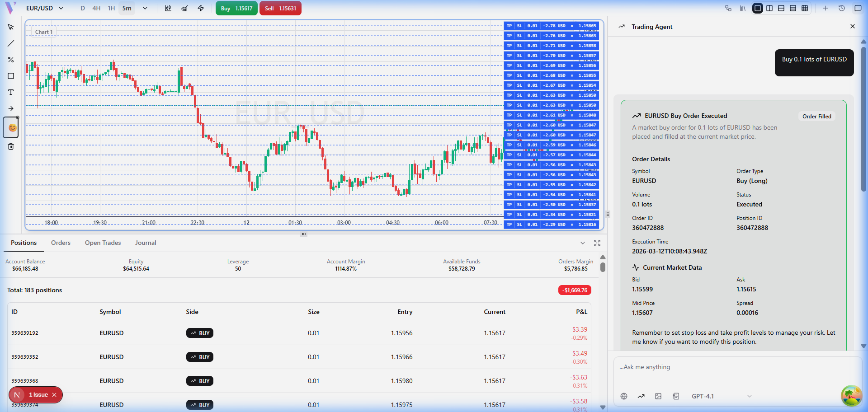This screenshot has height=412, width=868.
Task: Open the history clock icon
Action: point(842,8)
